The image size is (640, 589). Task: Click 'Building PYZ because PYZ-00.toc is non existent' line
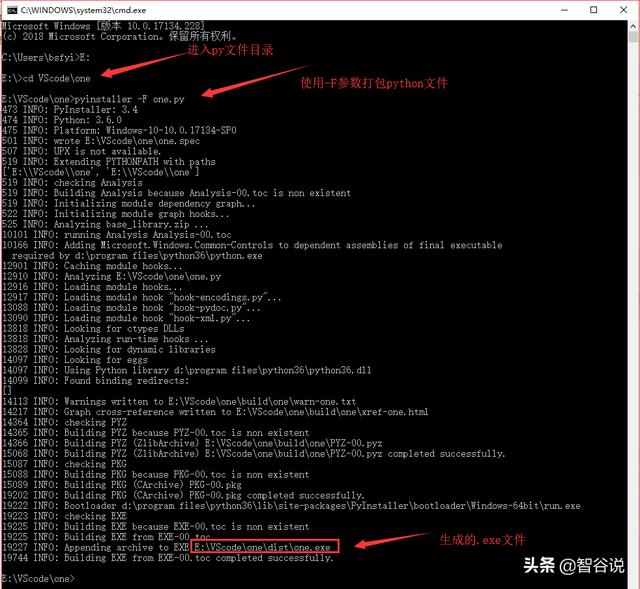click(156, 433)
